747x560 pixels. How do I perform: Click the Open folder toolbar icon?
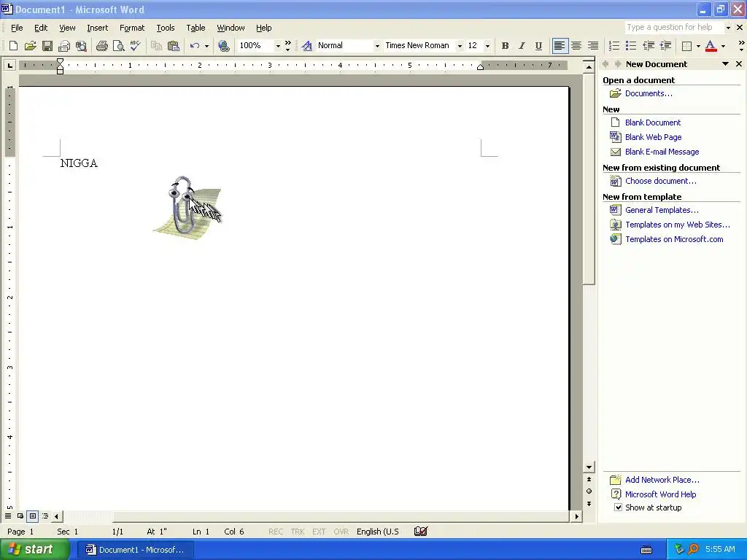[x=31, y=46]
